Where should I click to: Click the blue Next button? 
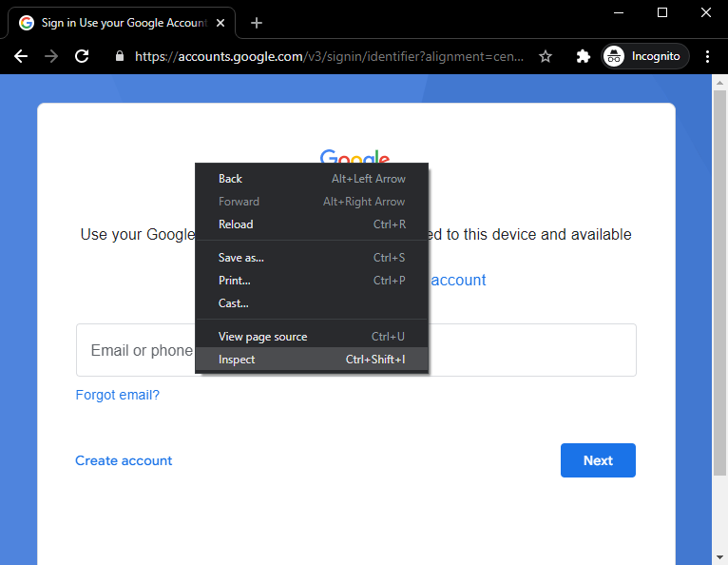[x=598, y=460]
